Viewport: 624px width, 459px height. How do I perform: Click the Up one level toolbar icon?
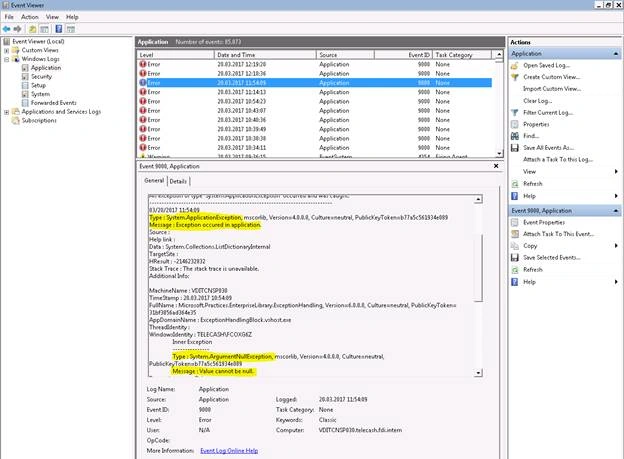32,29
